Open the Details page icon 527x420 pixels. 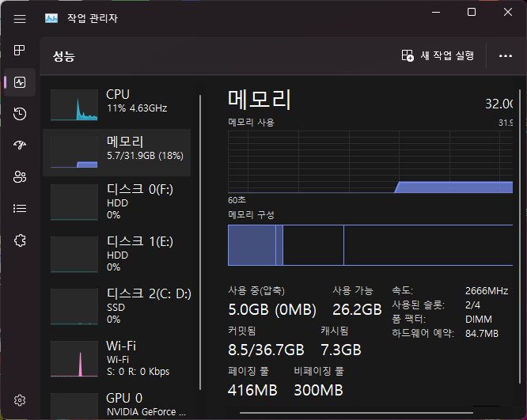20,208
